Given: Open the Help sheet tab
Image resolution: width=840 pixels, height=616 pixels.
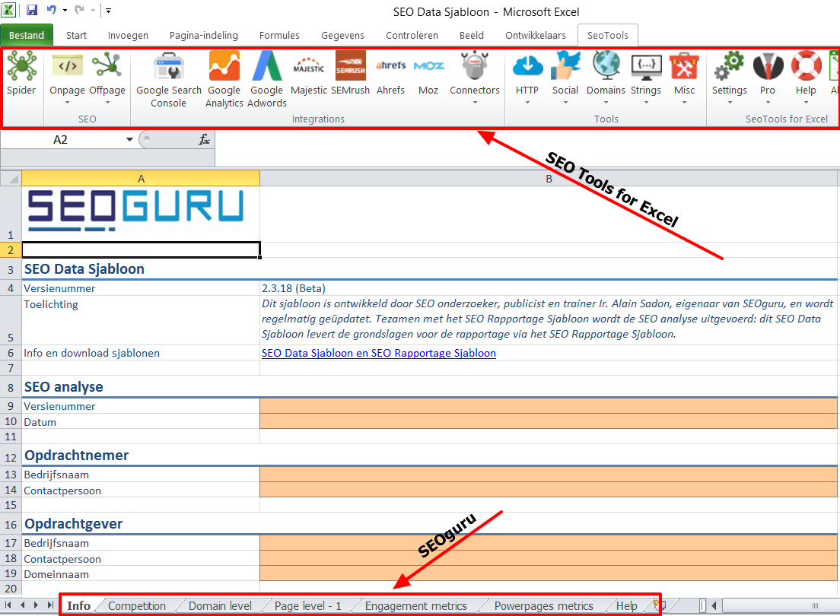Looking at the screenshot, I should click(x=627, y=606).
